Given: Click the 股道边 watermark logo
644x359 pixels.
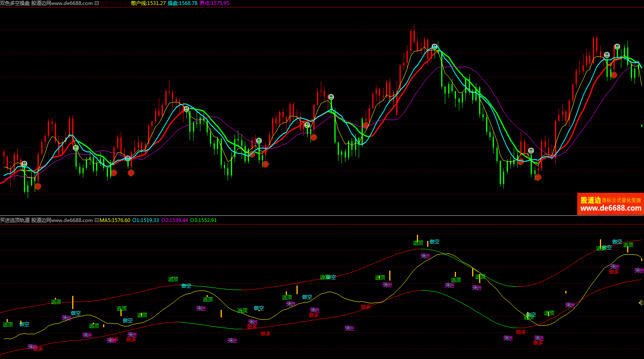Looking at the screenshot, I should [x=590, y=200].
